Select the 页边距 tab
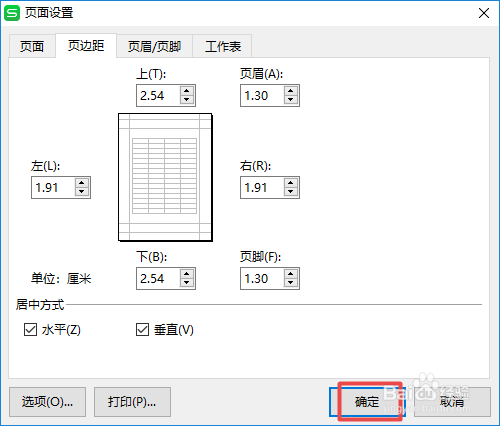This screenshot has width=500, height=426. 86,45
